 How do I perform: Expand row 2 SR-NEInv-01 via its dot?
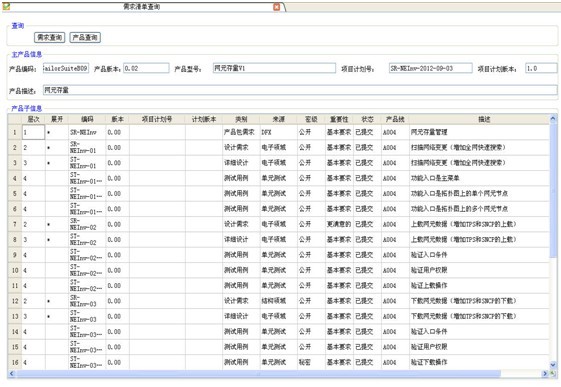[48, 148]
